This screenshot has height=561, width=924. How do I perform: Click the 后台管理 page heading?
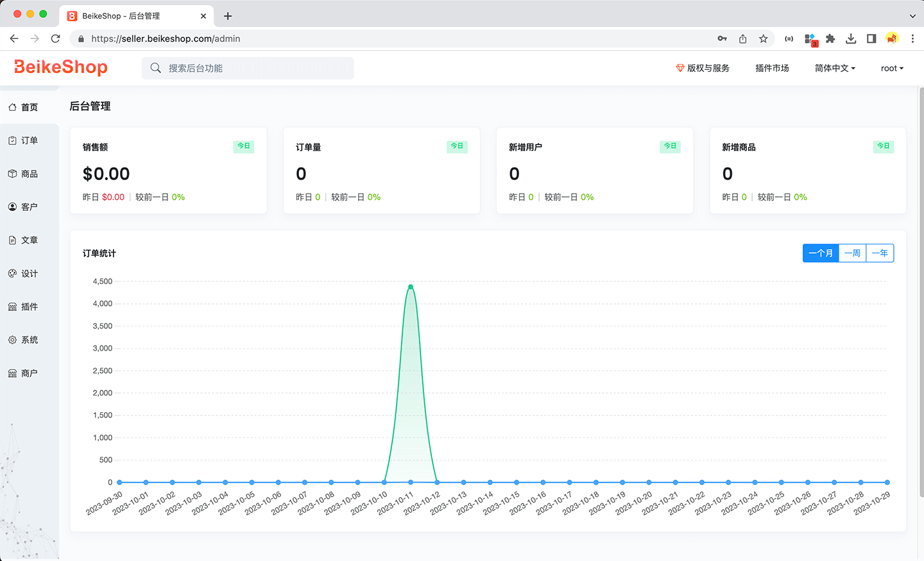coord(90,106)
